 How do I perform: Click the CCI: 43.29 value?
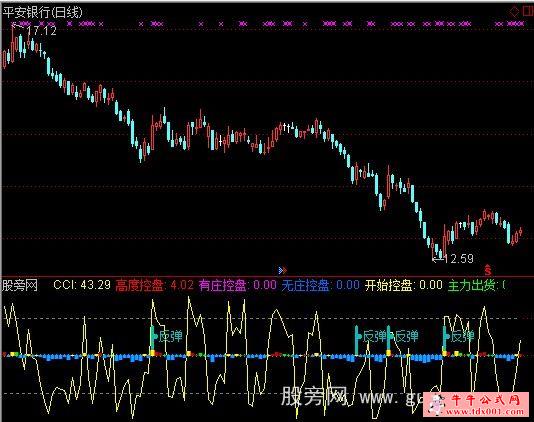point(82,285)
